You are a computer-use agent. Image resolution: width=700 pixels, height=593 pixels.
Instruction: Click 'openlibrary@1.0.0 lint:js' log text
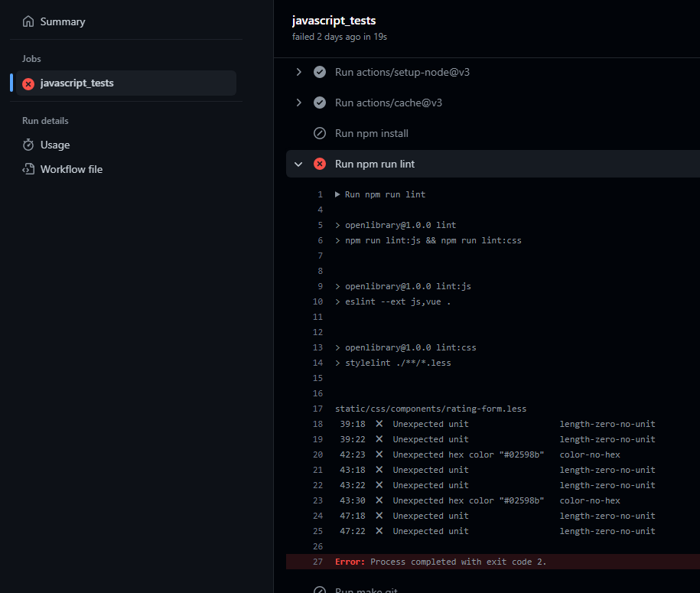[408, 286]
